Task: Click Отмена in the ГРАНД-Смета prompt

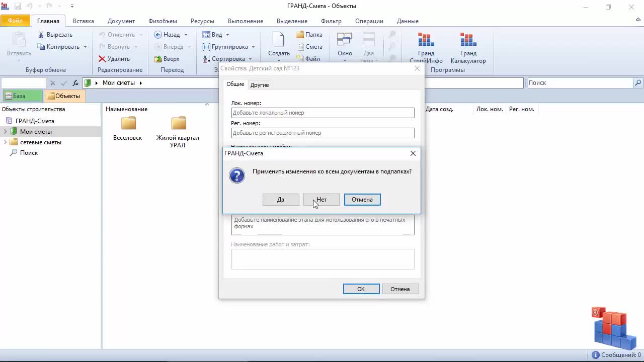Action: click(x=362, y=200)
